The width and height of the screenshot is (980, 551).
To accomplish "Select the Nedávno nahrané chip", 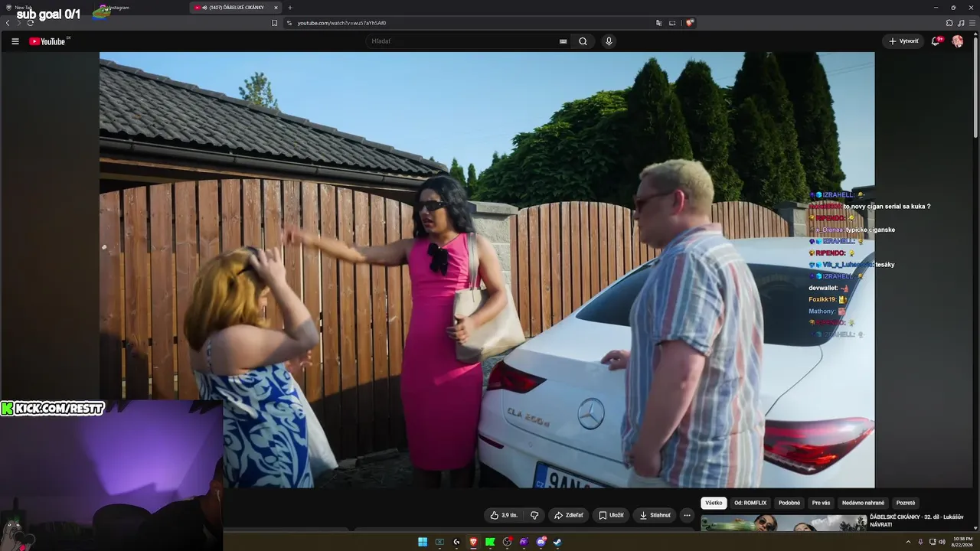I will point(863,503).
